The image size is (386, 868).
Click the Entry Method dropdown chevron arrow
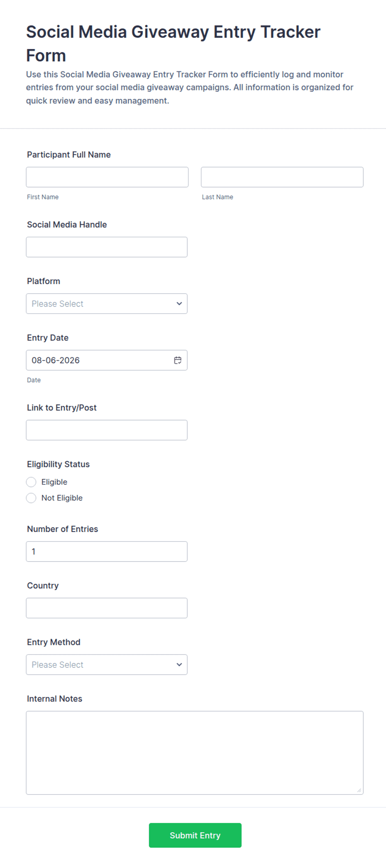tap(179, 664)
